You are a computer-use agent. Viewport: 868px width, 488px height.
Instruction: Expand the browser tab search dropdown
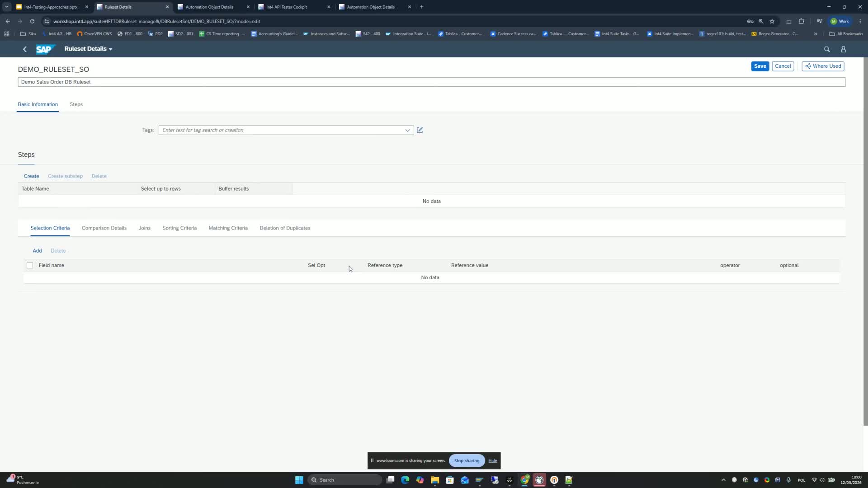7,7
